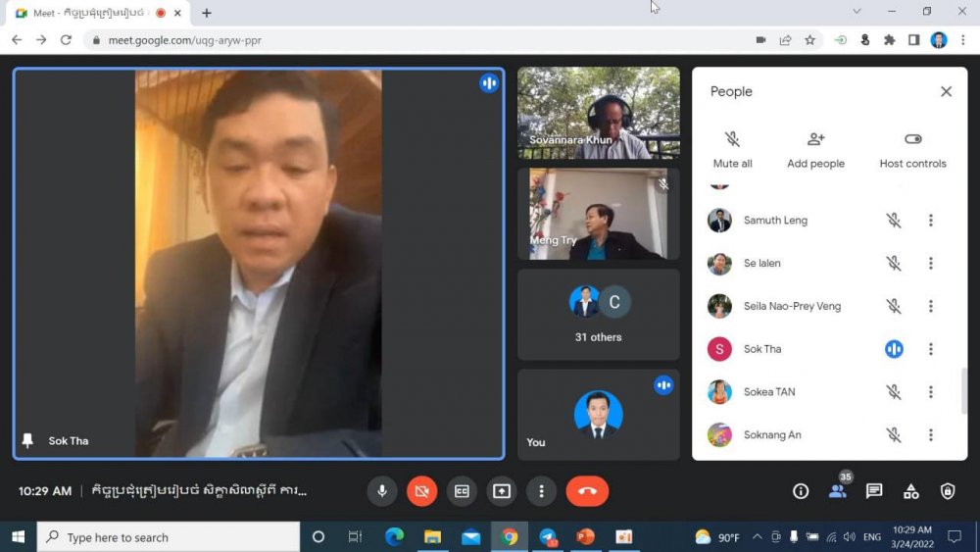Open meeting details info icon

pos(801,491)
